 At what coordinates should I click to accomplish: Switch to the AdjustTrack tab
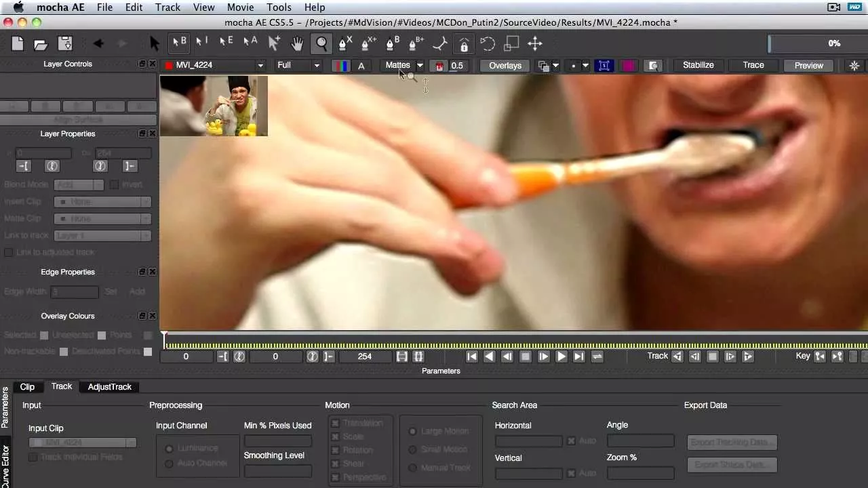click(109, 387)
